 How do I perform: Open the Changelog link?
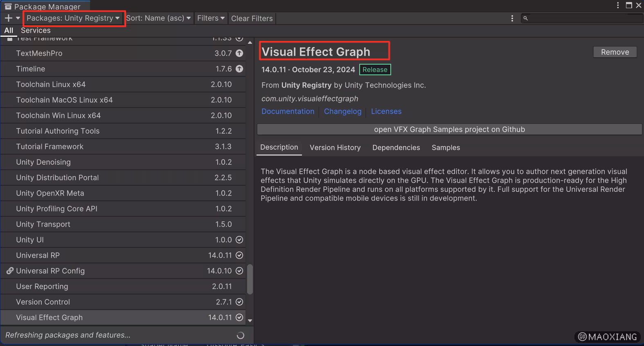pos(342,111)
